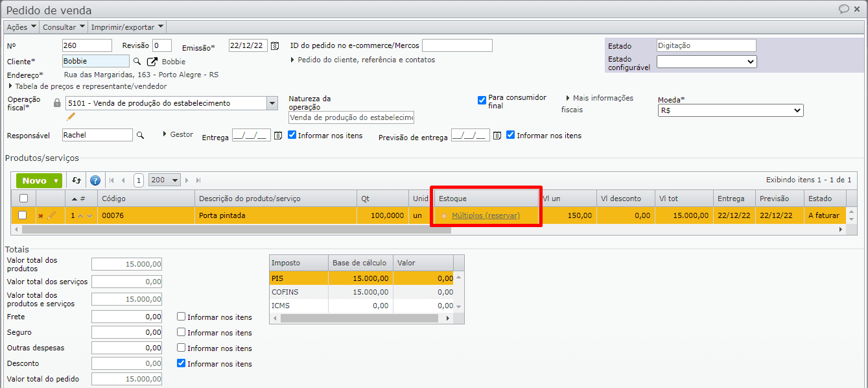The image size is (868, 388).
Task: Click the lock icon beside Operação fiscal
Action: (x=57, y=103)
